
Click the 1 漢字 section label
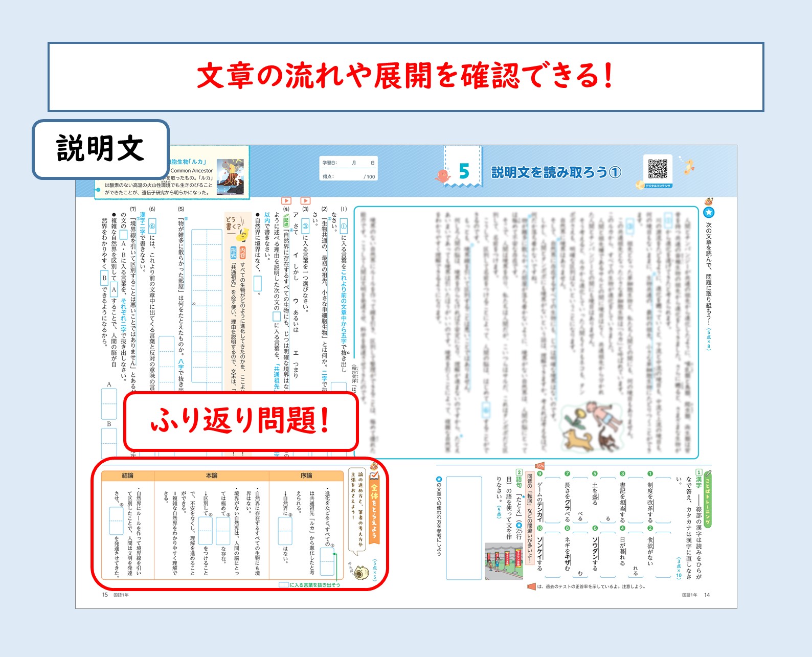[x=699, y=479]
